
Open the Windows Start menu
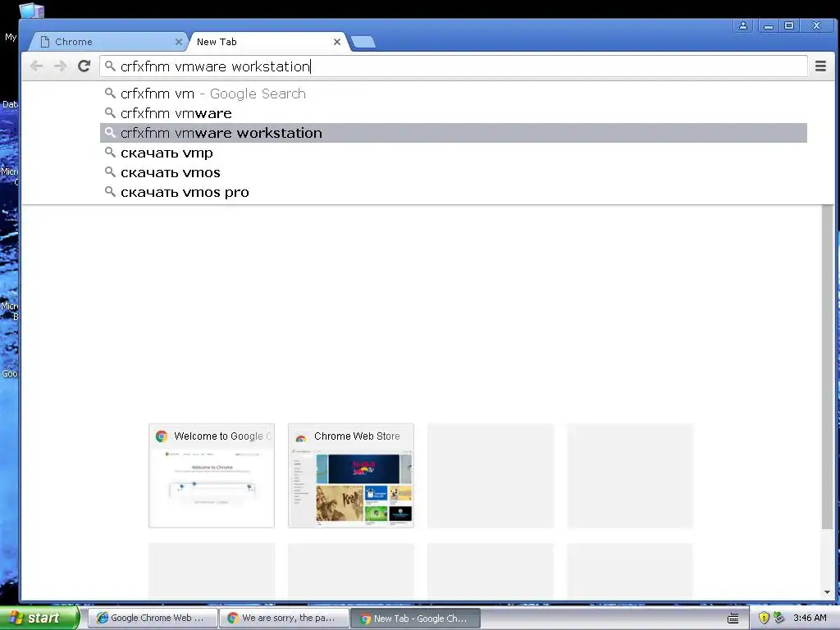[39, 618]
